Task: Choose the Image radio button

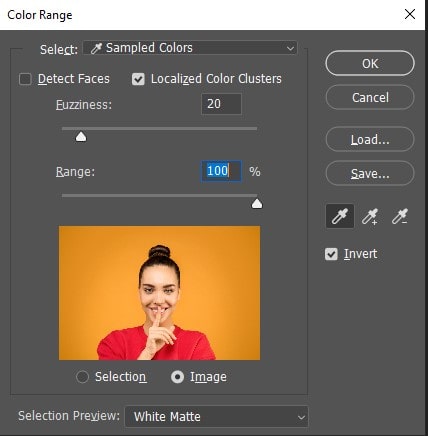Action: tap(177, 377)
